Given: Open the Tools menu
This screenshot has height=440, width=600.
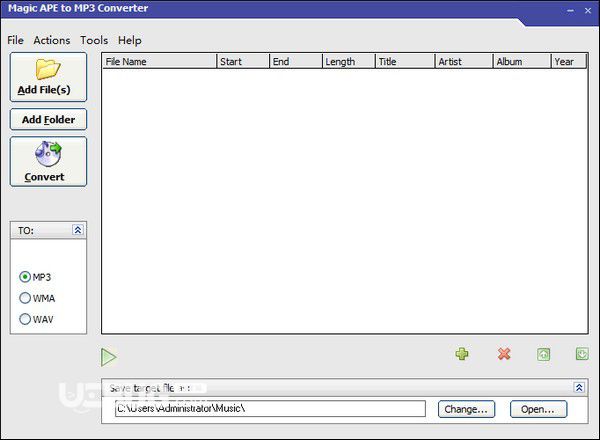Looking at the screenshot, I should coord(94,40).
